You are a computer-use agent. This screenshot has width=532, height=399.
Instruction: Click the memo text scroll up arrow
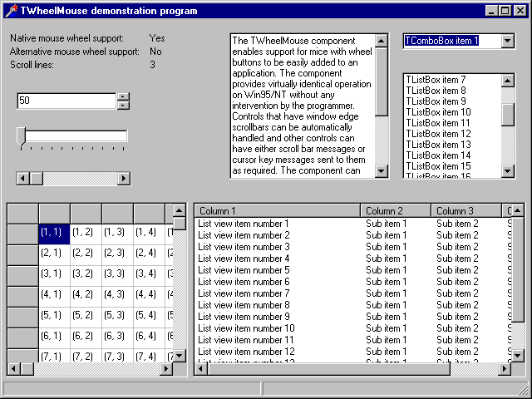[382, 41]
